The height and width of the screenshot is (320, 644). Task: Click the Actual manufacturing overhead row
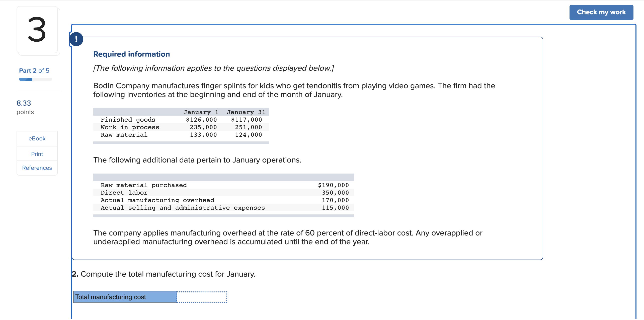click(224, 200)
